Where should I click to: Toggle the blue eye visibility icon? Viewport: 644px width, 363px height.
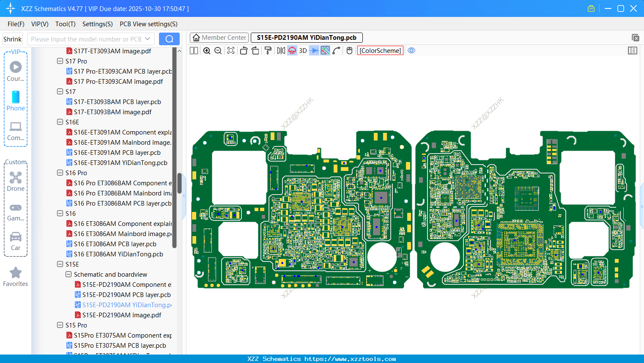tap(411, 51)
